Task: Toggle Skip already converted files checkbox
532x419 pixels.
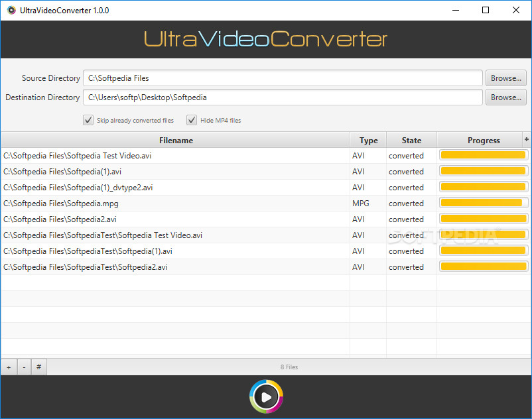Action: pyautogui.click(x=88, y=120)
